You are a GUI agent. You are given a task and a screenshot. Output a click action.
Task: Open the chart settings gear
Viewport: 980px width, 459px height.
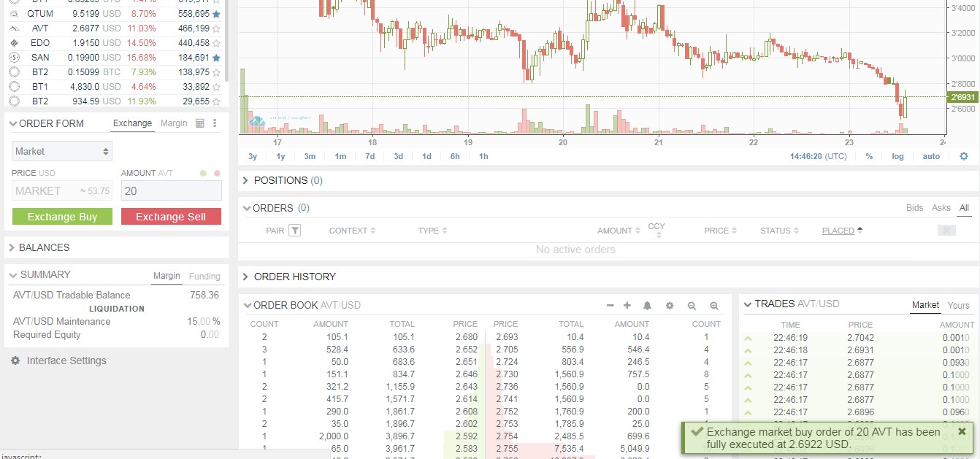964,155
